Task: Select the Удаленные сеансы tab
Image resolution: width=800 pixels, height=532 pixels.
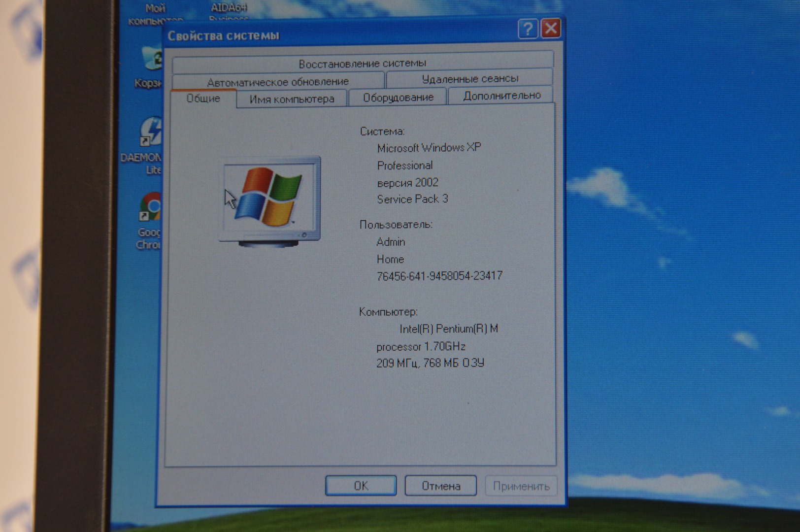Action: [x=469, y=78]
